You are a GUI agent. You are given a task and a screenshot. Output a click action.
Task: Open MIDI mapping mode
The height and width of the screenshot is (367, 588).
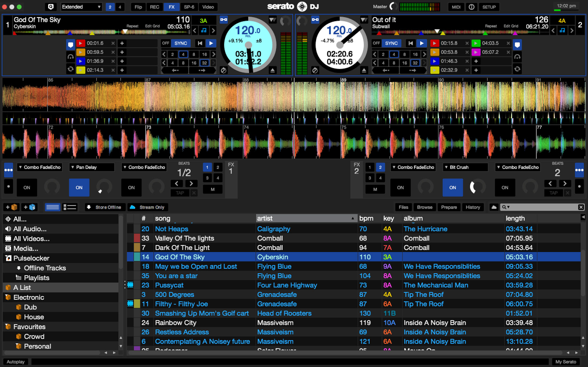click(456, 7)
